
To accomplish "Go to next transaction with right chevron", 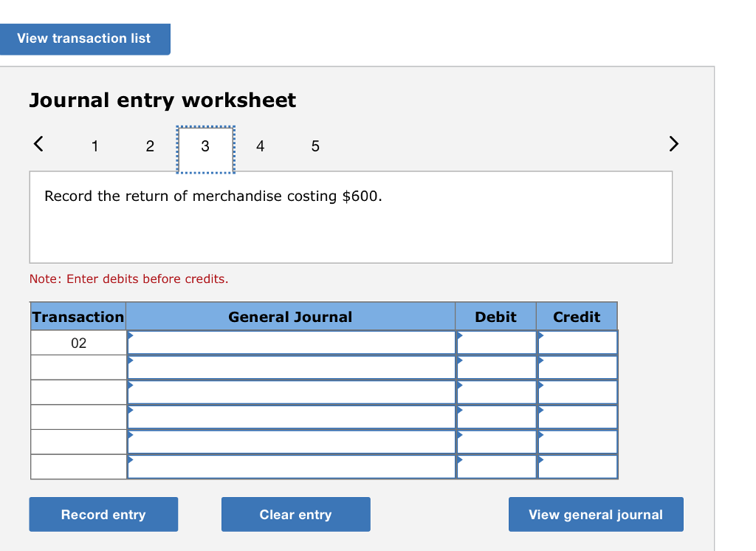I will [x=673, y=144].
